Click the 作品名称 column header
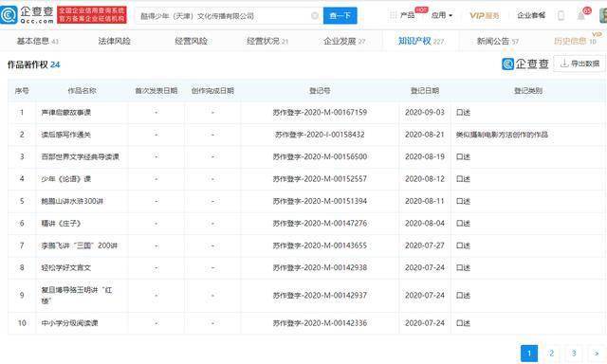607x364 pixels. [83, 90]
